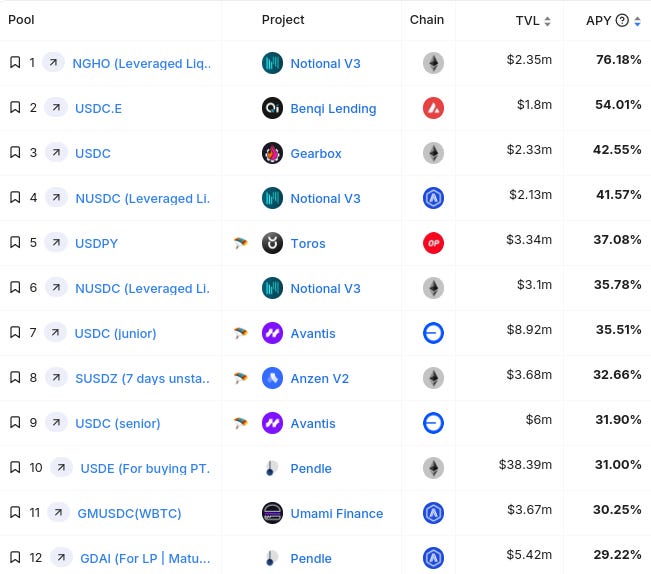Image resolution: width=651 pixels, height=574 pixels.
Task: Open external link arrow for row 3 USDC
Action: click(56, 152)
